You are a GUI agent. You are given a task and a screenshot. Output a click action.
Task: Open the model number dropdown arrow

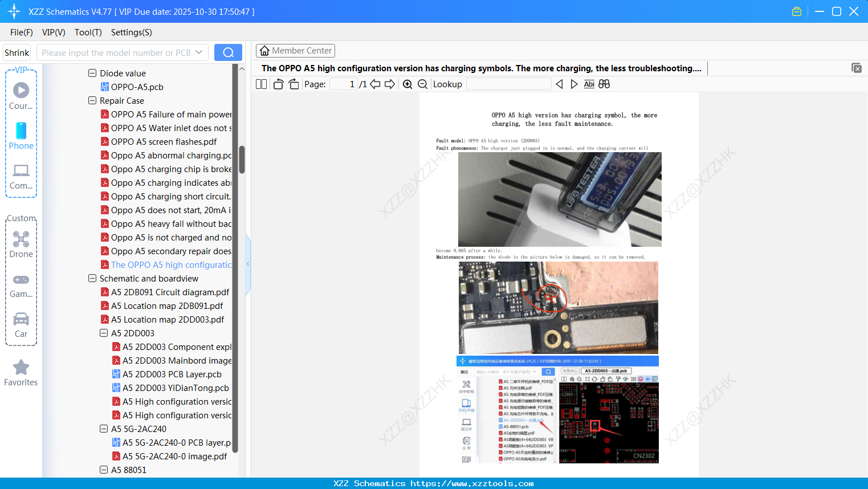pyautogui.click(x=199, y=52)
